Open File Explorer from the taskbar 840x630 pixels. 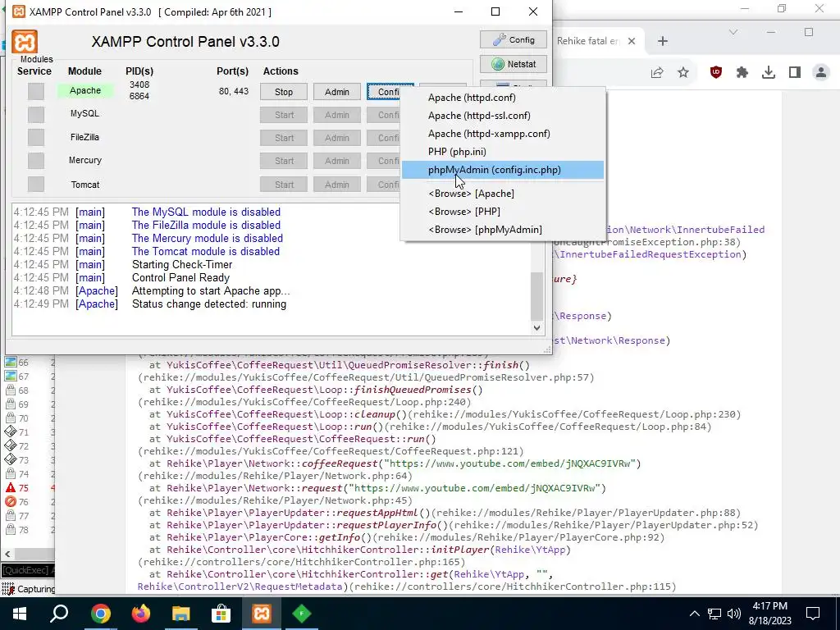click(180, 614)
